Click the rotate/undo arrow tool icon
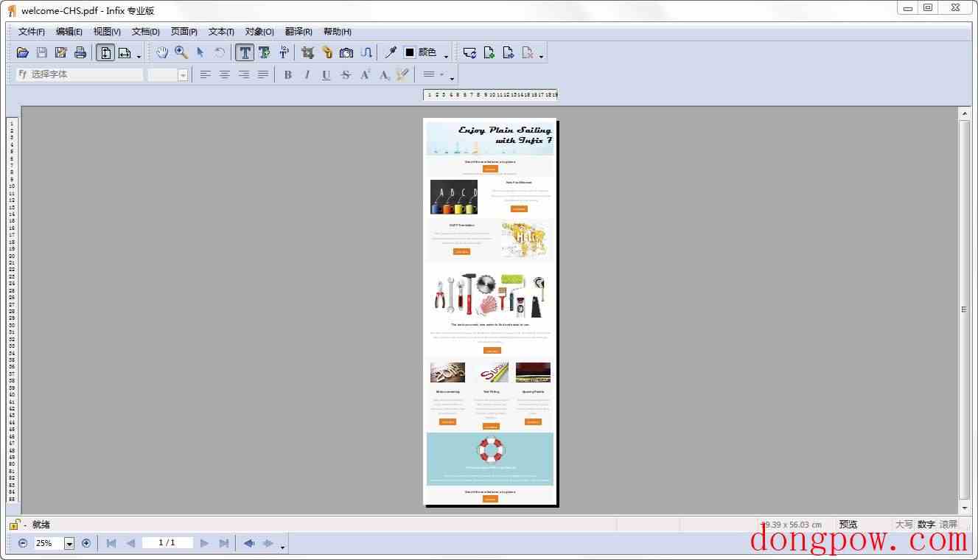The height and width of the screenshot is (560, 978). point(220,52)
